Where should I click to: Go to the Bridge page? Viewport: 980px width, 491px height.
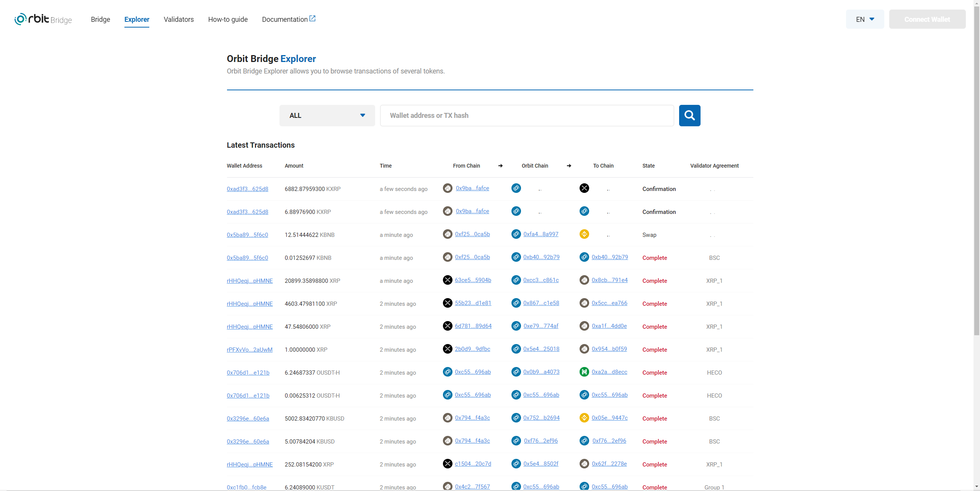pyautogui.click(x=100, y=20)
